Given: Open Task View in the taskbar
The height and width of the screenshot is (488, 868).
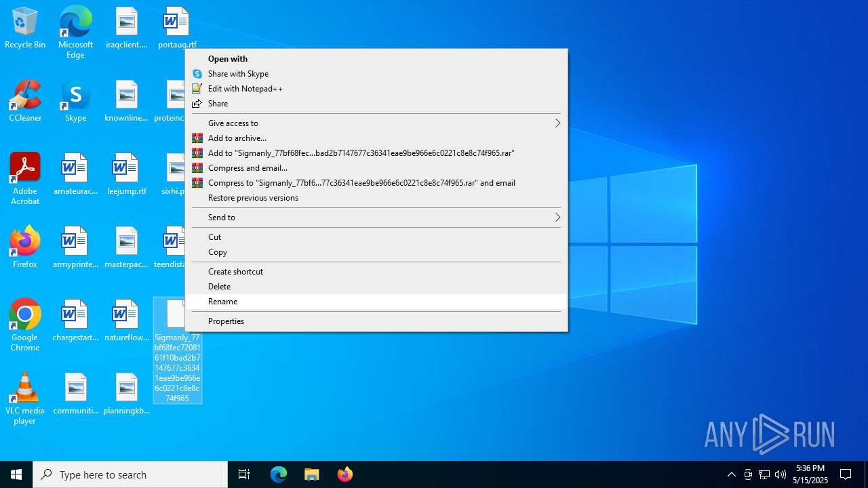Looking at the screenshot, I should pyautogui.click(x=244, y=474).
